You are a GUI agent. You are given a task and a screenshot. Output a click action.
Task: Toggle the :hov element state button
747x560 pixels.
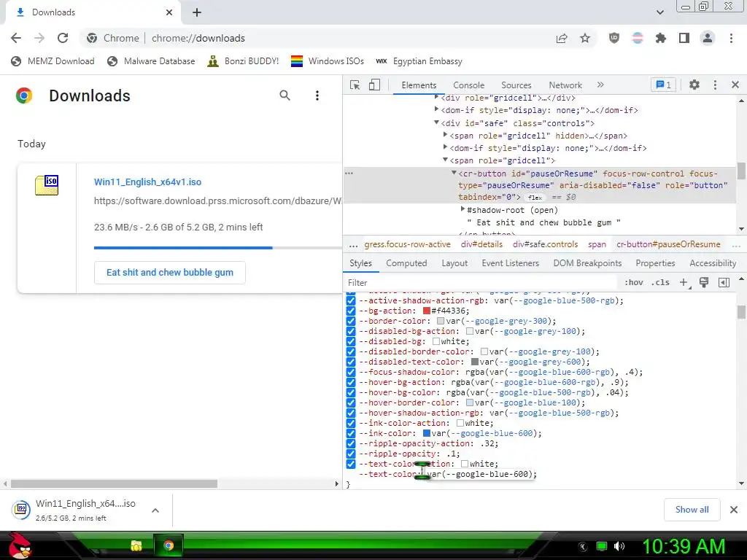point(634,282)
